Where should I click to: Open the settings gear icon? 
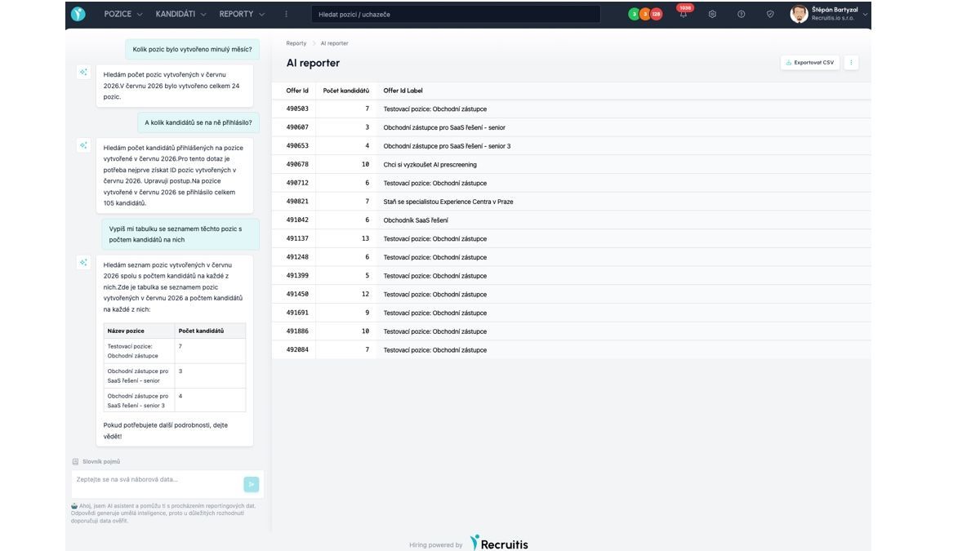(x=712, y=14)
